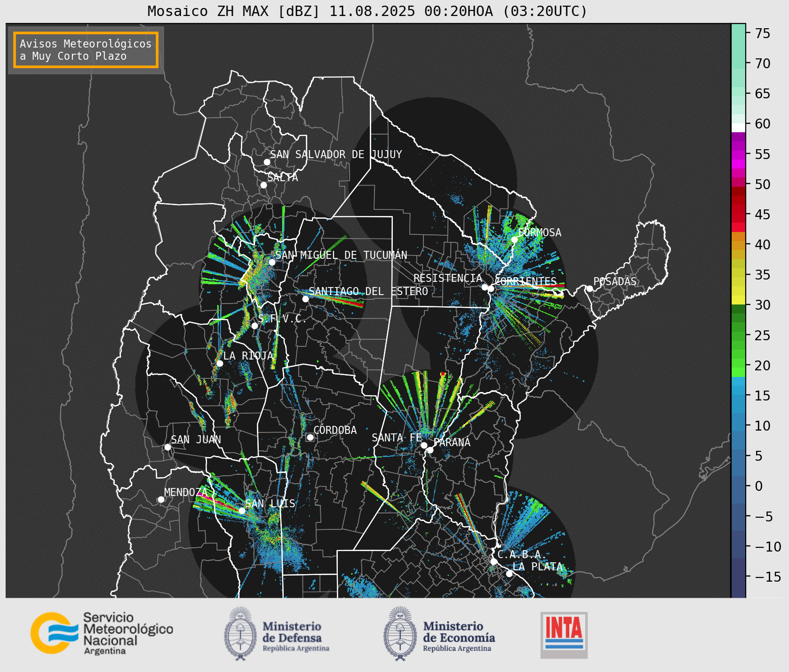Click the LA RIOJA city label
The width and height of the screenshot is (789, 672).
pyautogui.click(x=248, y=356)
